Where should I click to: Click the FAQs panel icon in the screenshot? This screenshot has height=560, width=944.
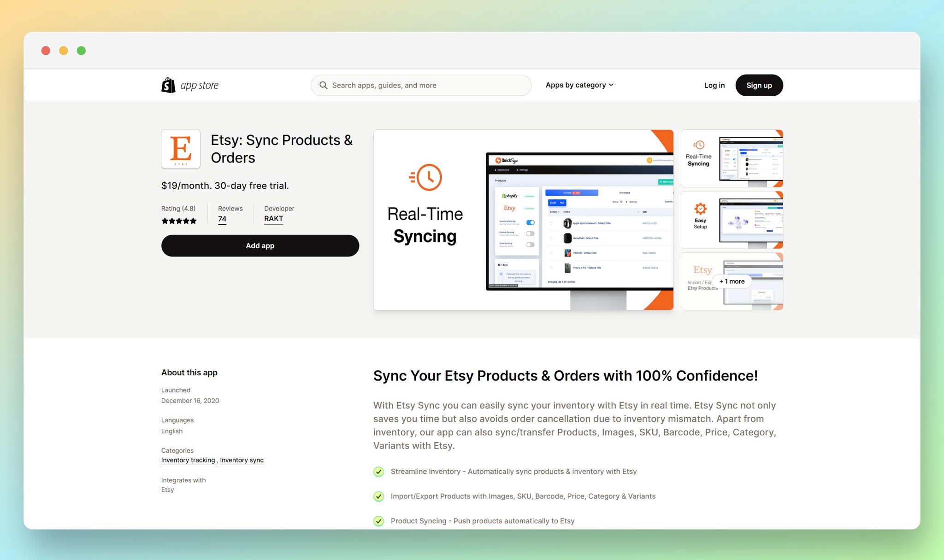point(499,265)
